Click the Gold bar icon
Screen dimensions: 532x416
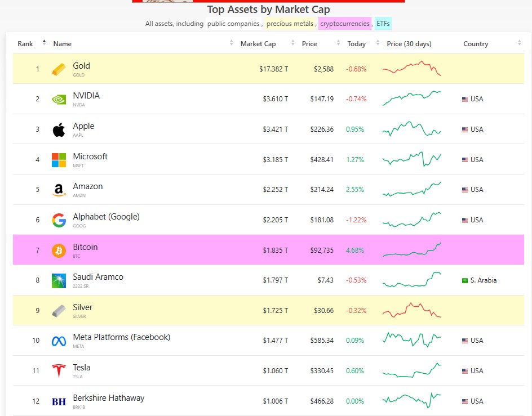coord(59,69)
